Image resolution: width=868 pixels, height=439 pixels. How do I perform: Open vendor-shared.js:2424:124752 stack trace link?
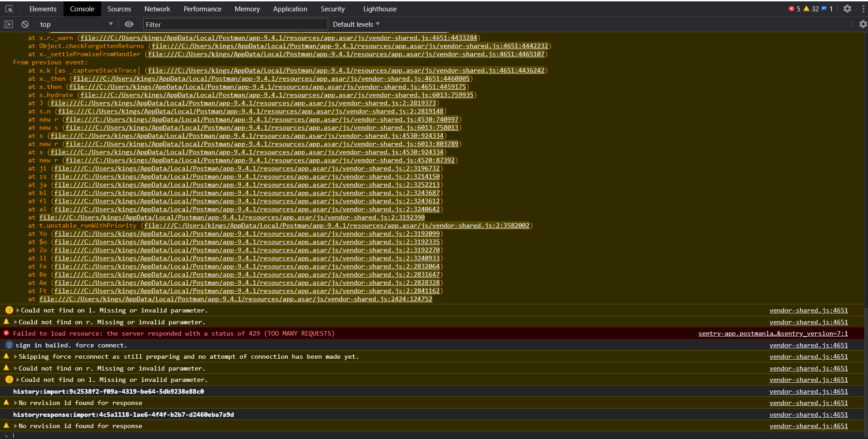tap(236, 299)
